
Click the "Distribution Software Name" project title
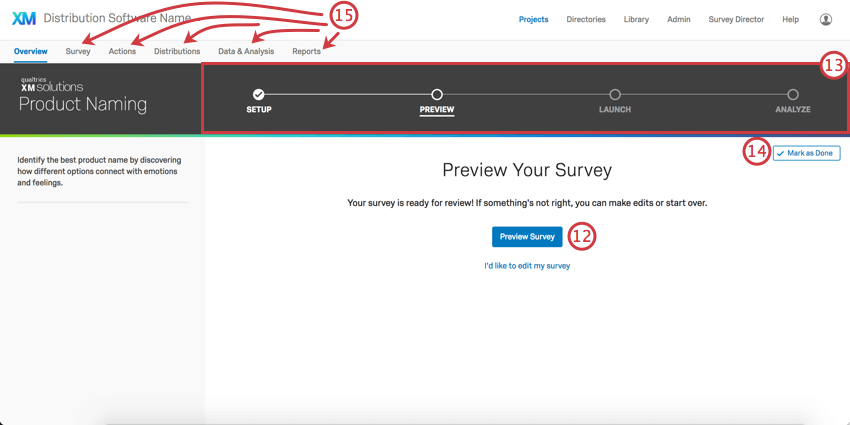tap(117, 18)
